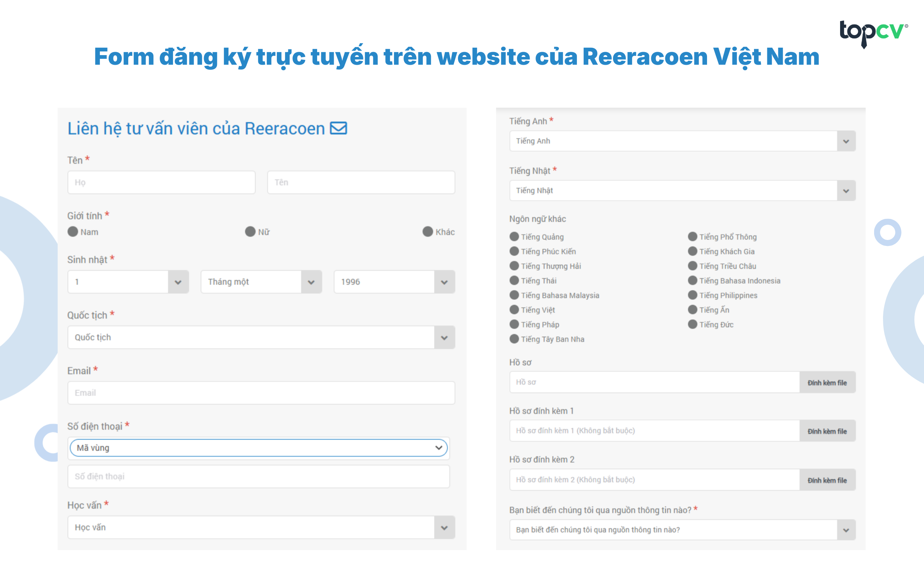This screenshot has height=578, width=924.
Task: Open the Tiếng Nhật level dropdown
Action: coord(682,190)
